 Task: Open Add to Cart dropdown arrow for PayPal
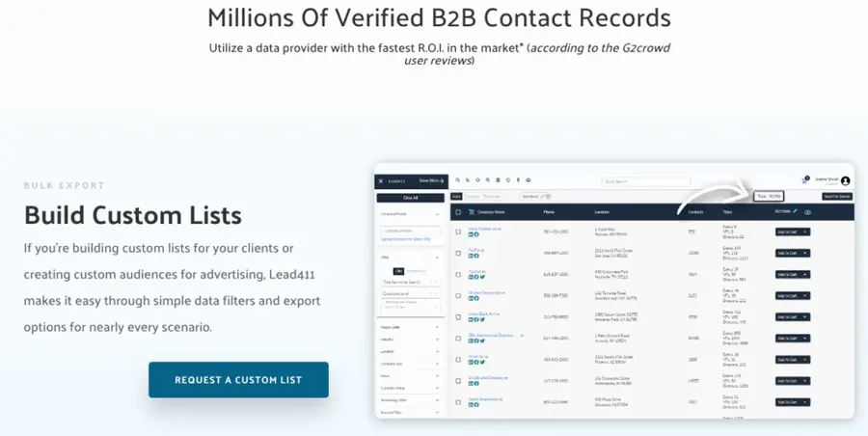[x=805, y=253]
